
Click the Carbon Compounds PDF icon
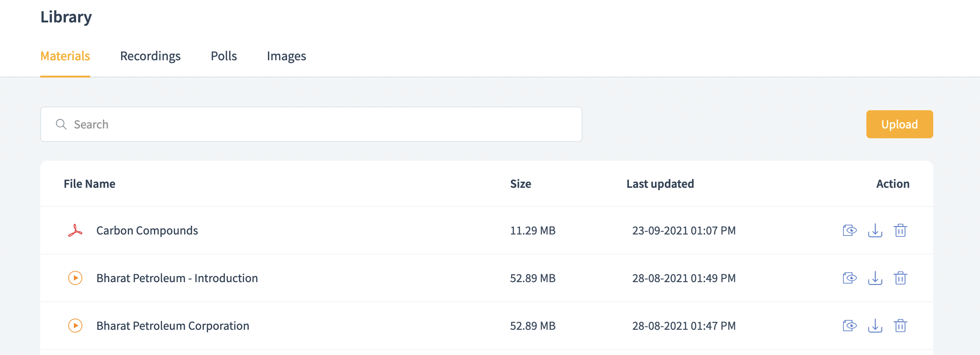75,230
